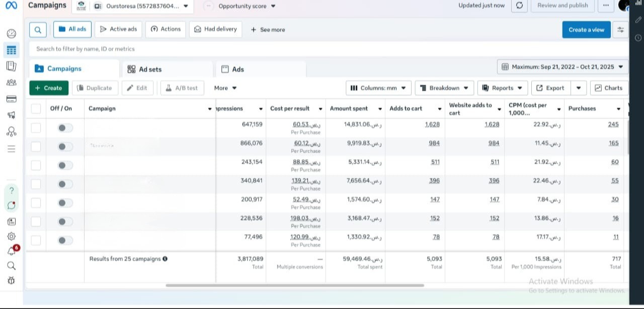Expand the Breakdown dropdown
This screenshot has height=309, width=644.
444,88
